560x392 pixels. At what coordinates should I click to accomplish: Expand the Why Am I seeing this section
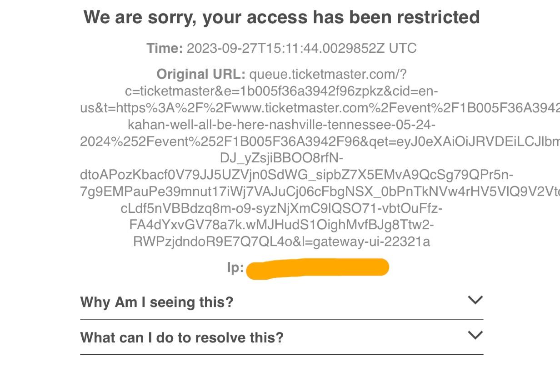[x=156, y=302]
